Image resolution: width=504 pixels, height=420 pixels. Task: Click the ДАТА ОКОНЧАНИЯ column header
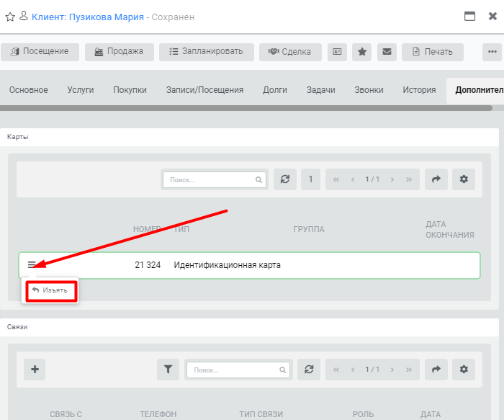pyautogui.click(x=450, y=229)
